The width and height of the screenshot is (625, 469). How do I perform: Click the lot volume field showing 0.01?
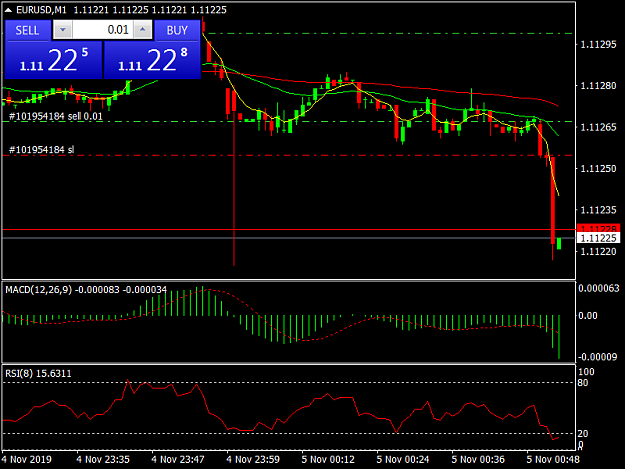coord(103,30)
